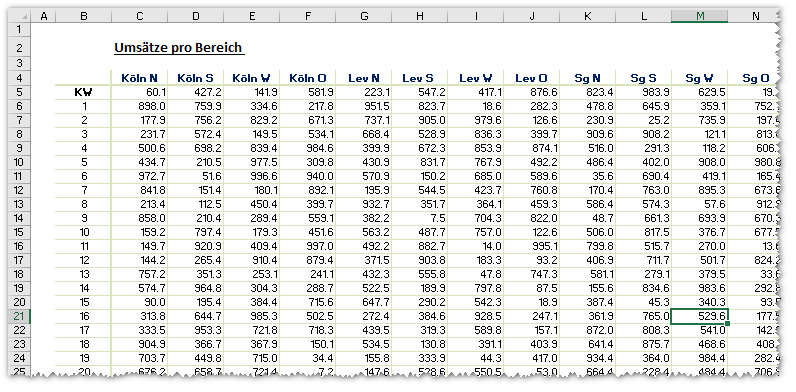Click cell with value 996.6
The height and width of the screenshot is (392, 796).
coord(251,177)
